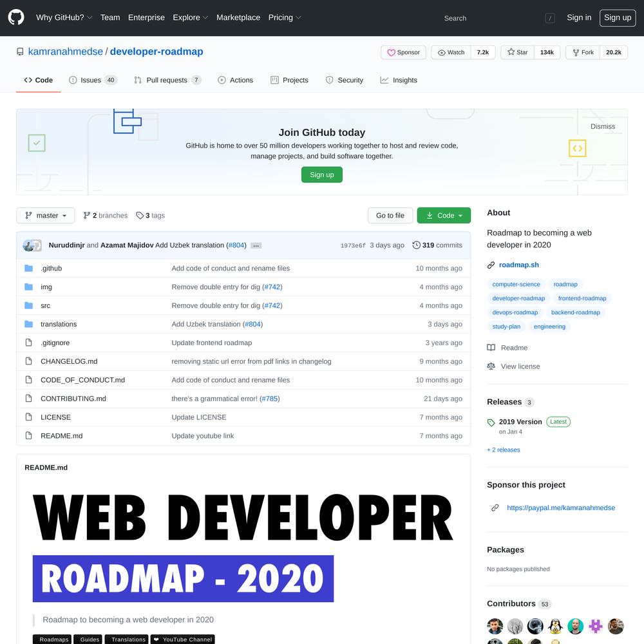Click the YouTube Channel badge
The height and width of the screenshot is (644, 644).
(x=183, y=639)
